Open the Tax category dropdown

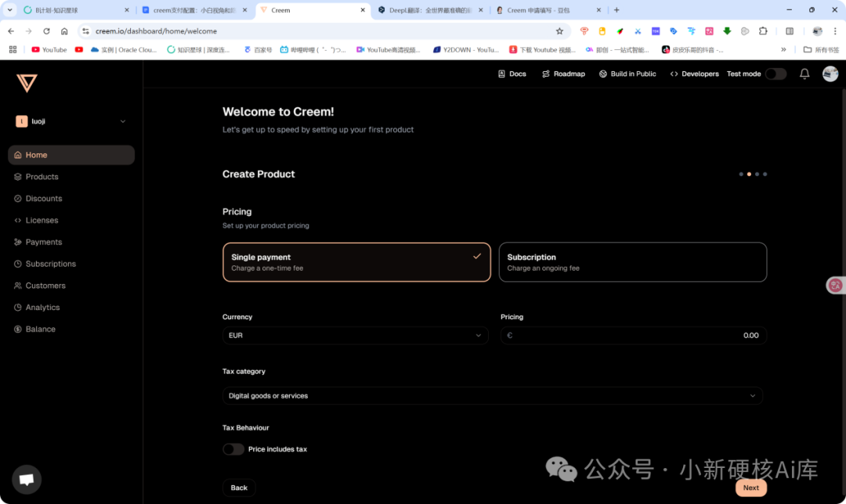[x=492, y=396]
